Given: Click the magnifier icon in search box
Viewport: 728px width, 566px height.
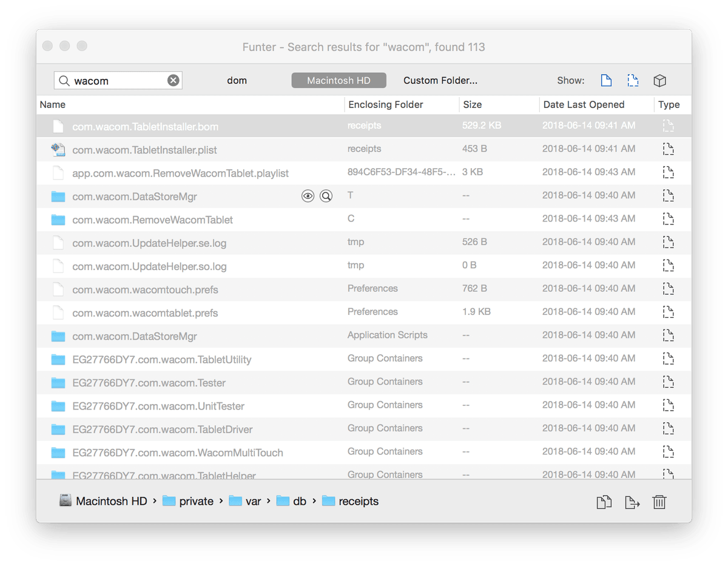Looking at the screenshot, I should (64, 81).
